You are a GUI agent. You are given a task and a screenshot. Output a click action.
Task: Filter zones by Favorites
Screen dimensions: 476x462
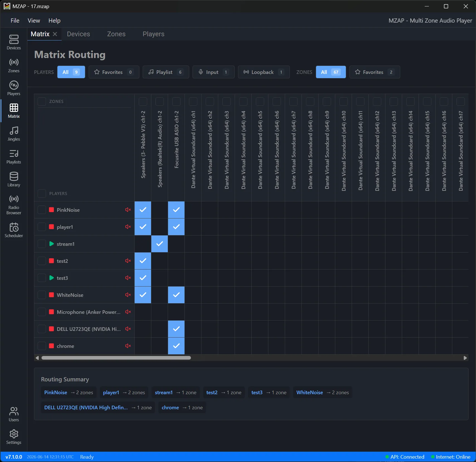[x=375, y=72]
